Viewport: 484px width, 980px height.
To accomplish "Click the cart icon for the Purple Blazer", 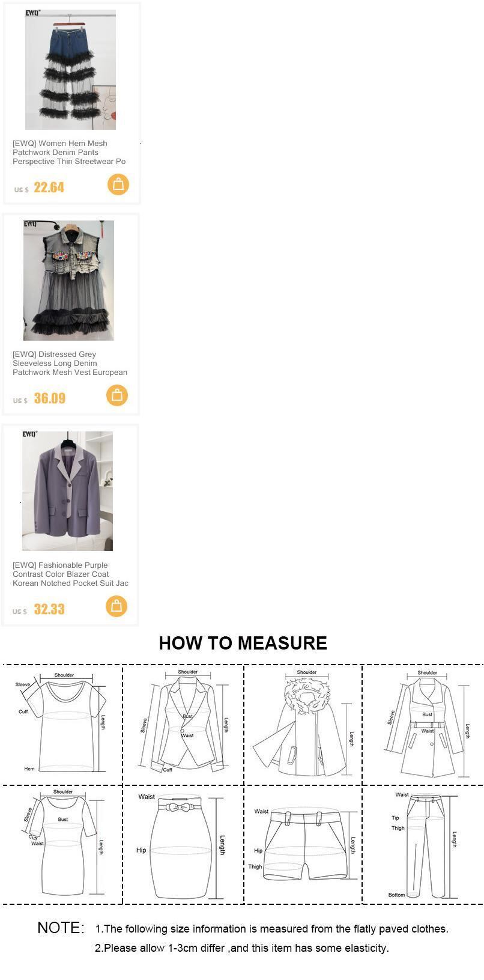I will pyautogui.click(x=116, y=606).
